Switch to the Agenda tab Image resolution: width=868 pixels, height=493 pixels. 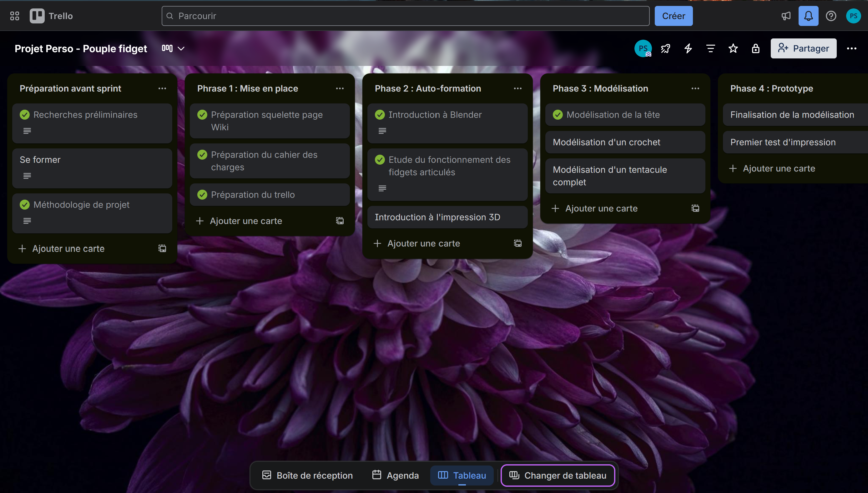[395, 475]
